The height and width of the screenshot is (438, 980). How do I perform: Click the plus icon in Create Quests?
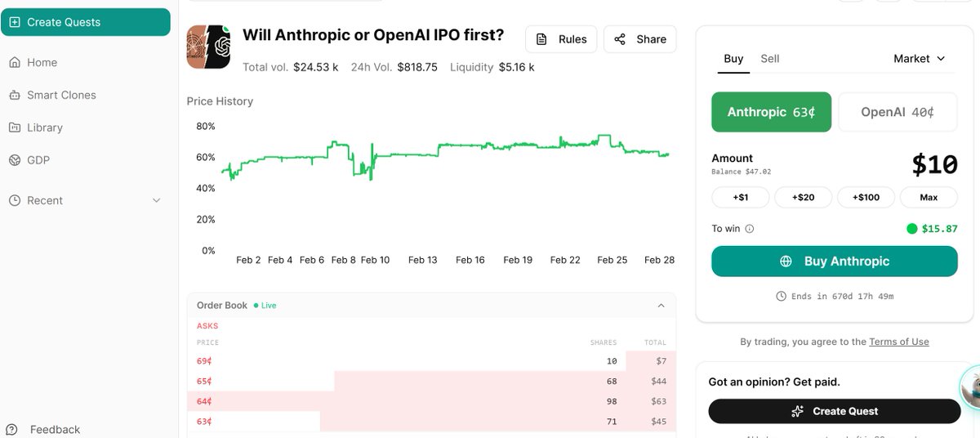(x=15, y=22)
